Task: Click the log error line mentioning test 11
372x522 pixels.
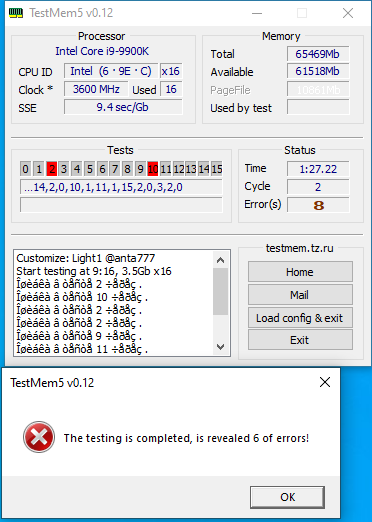Action: tap(82, 349)
